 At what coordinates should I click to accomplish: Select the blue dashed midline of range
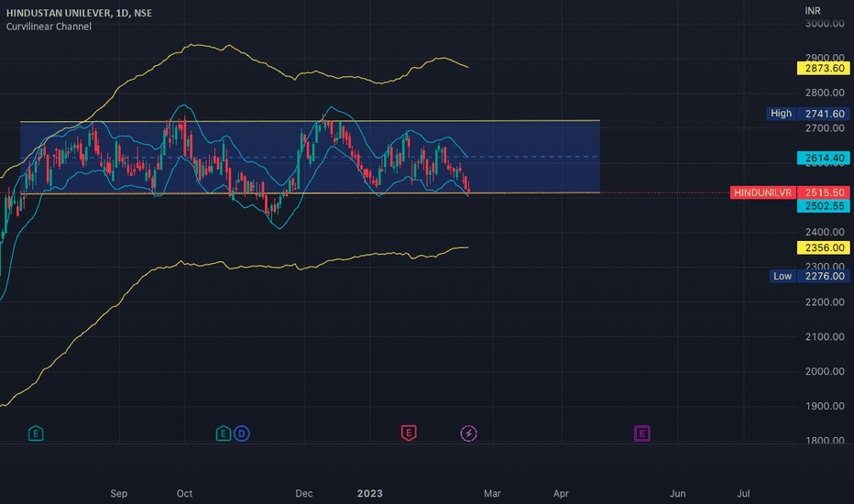pyautogui.click(x=310, y=158)
